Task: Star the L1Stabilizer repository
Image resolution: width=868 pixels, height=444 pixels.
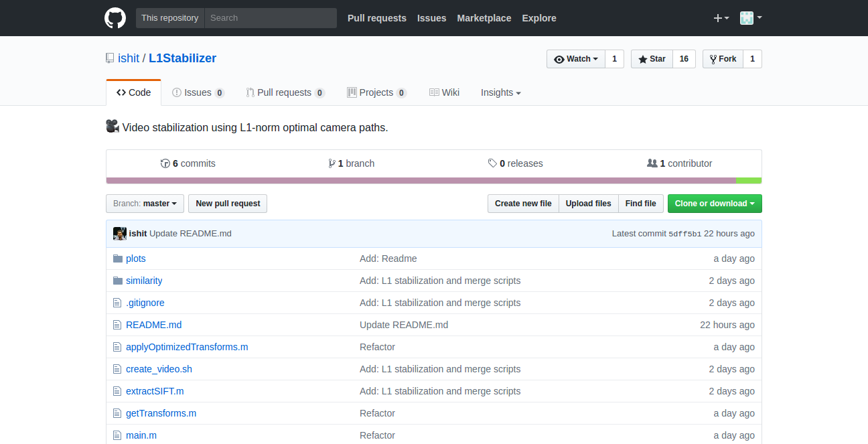Action: 652,59
